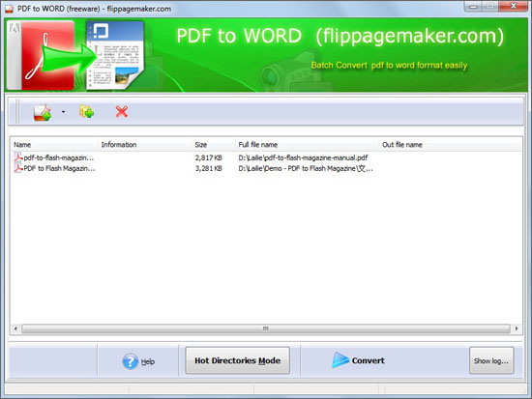Viewport: 532px width, 399px height.
Task: Close the PDF to WORD window
Action: 513,6
